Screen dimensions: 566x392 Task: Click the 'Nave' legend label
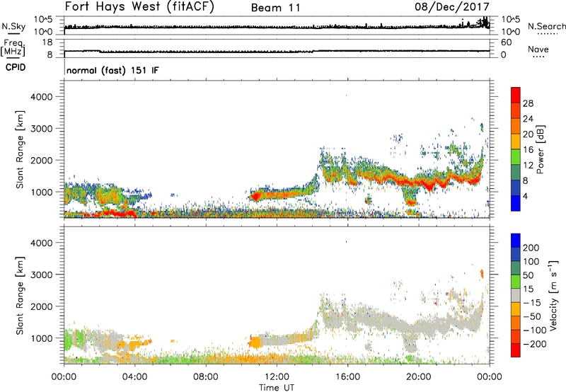pyautogui.click(x=538, y=50)
